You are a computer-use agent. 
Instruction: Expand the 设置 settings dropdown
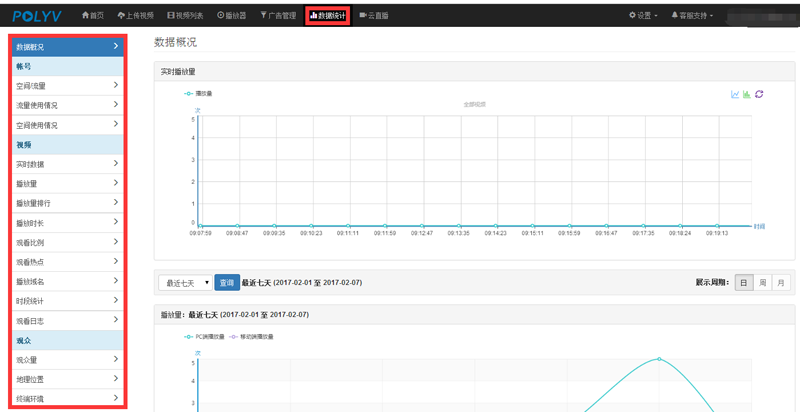coord(643,16)
